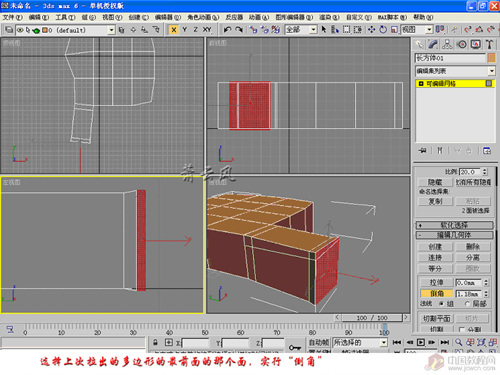Switch to the Create command panel tab
The width and height of the screenshot is (500, 375).
419,44
